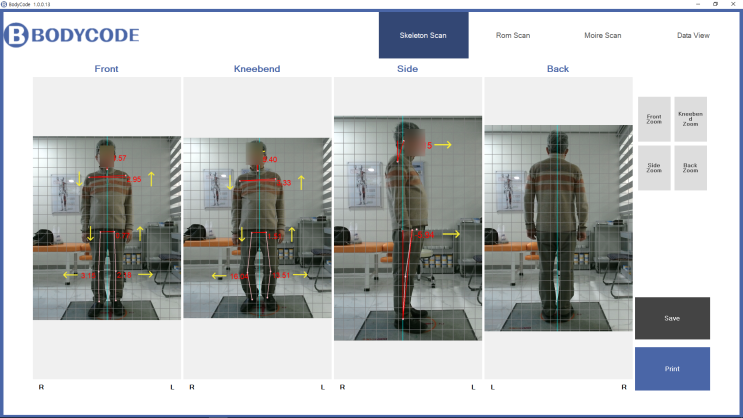The width and height of the screenshot is (743, 418).
Task: Click the 3.15 knee value in Front view
Action: click(x=88, y=275)
